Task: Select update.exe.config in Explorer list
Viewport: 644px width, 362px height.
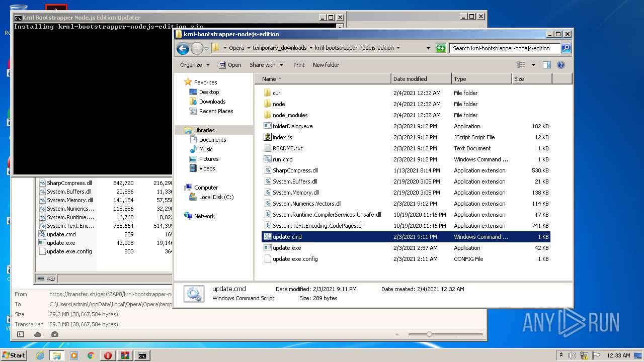Action: click(x=406, y=259)
